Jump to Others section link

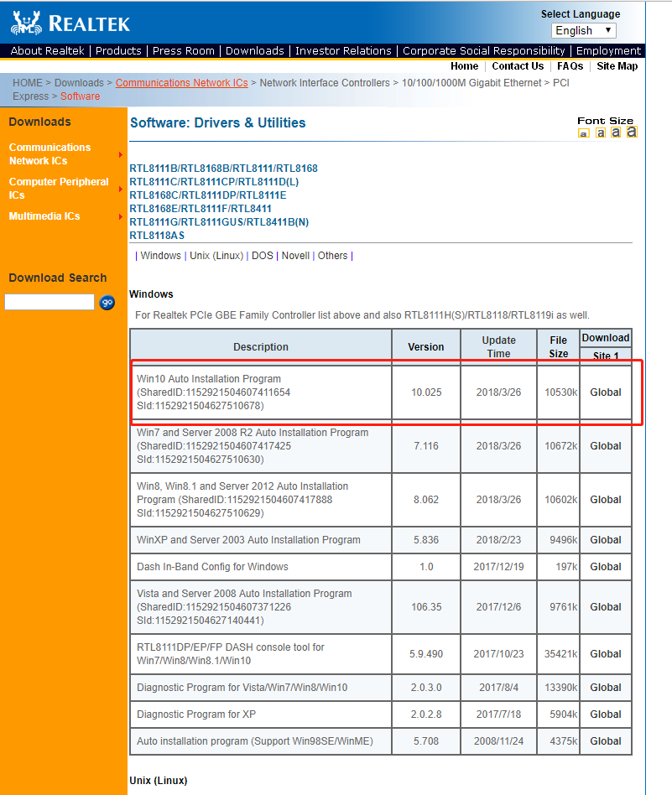tap(333, 256)
